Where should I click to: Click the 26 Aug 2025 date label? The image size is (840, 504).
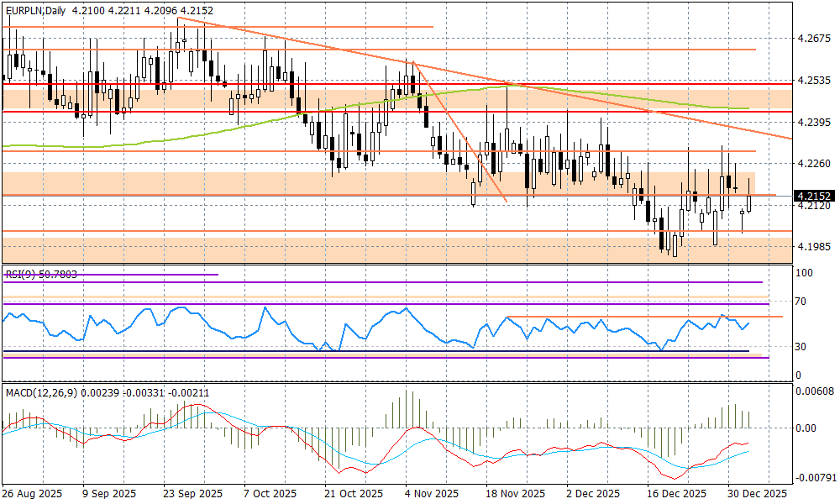pos(31,493)
